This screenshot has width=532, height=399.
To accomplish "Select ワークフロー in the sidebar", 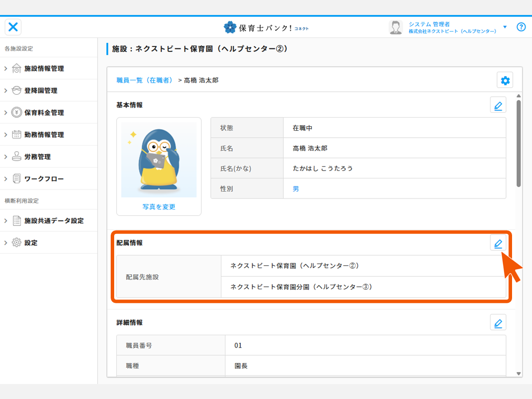I will point(44,179).
